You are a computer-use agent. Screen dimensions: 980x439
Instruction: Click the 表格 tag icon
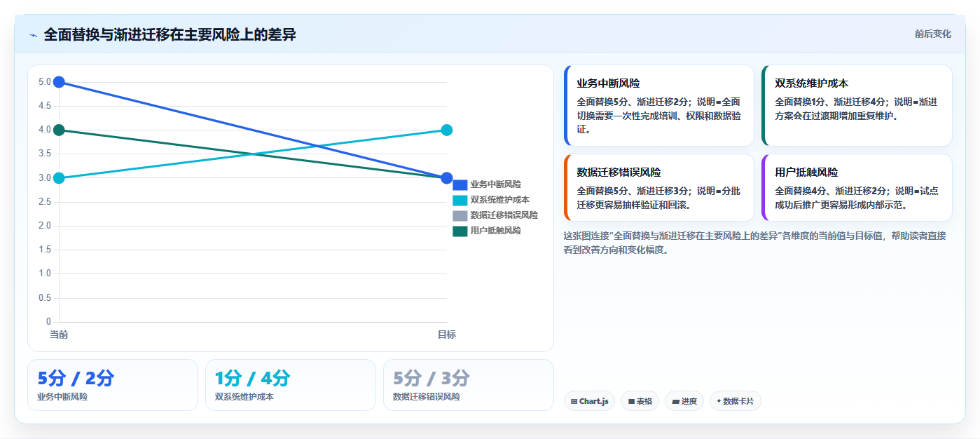(x=631, y=402)
